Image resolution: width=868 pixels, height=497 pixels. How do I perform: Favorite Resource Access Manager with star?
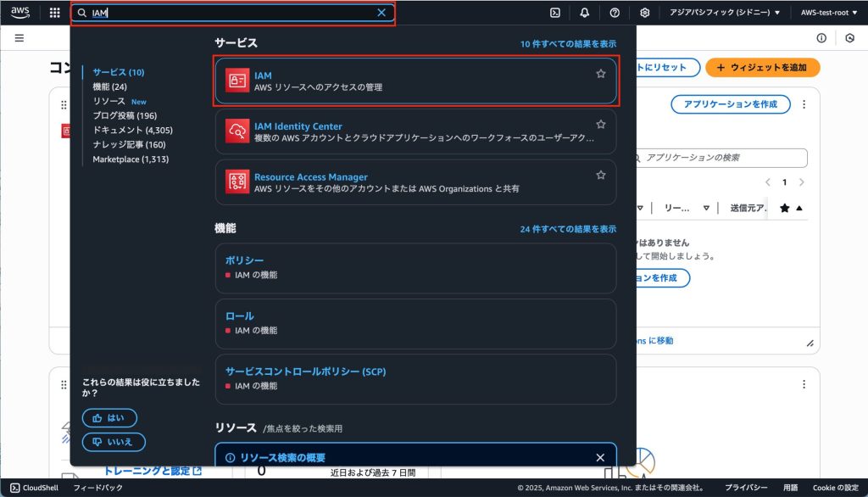pos(601,175)
